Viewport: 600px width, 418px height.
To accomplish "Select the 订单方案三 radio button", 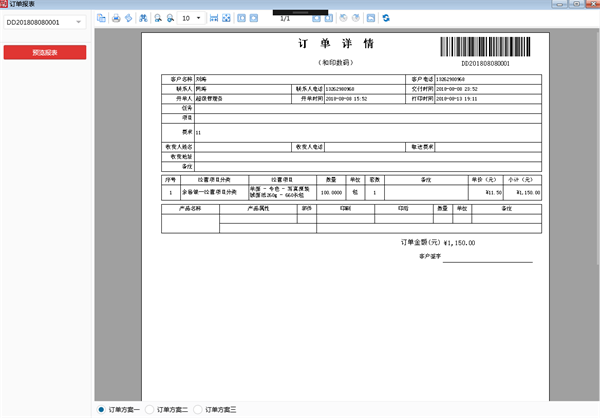I will 199,409.
